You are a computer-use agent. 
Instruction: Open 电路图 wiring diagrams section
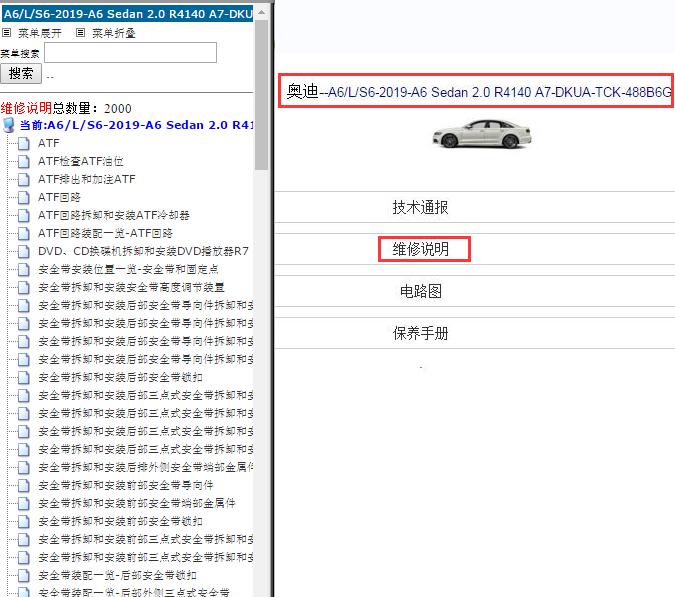point(421,291)
